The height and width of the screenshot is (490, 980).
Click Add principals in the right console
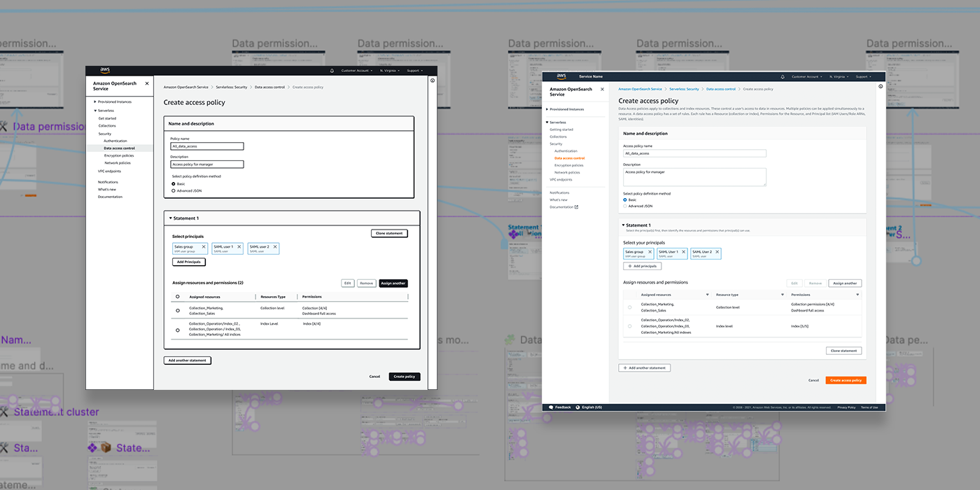642,266
